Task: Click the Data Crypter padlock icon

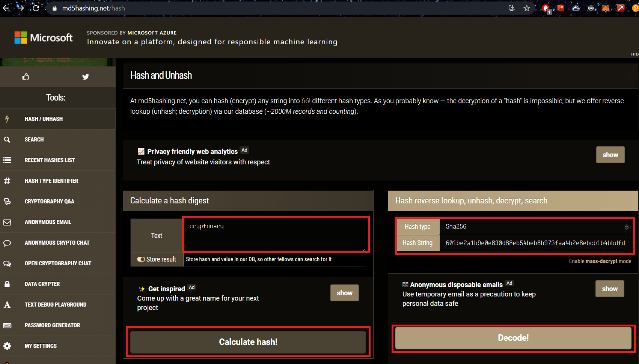Action: click(7, 284)
